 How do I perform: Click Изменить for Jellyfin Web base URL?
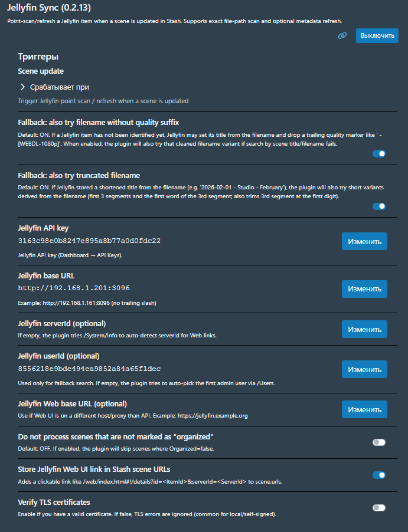[x=364, y=409]
